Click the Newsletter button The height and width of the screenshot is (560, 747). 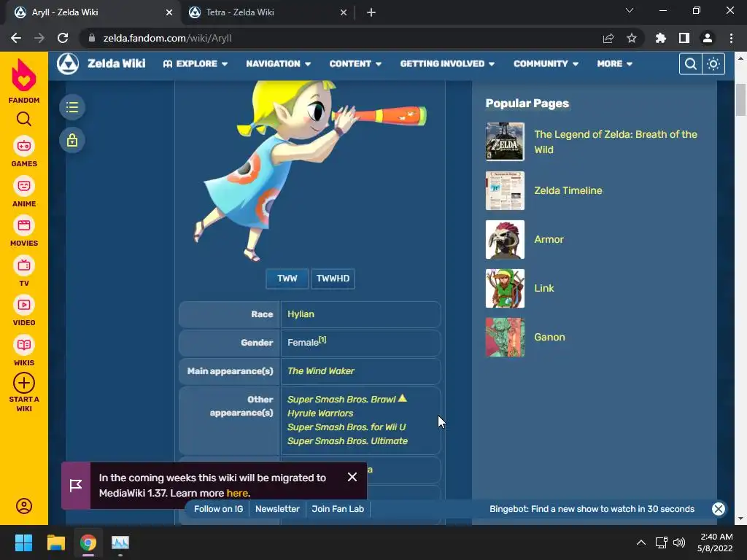pos(277,509)
